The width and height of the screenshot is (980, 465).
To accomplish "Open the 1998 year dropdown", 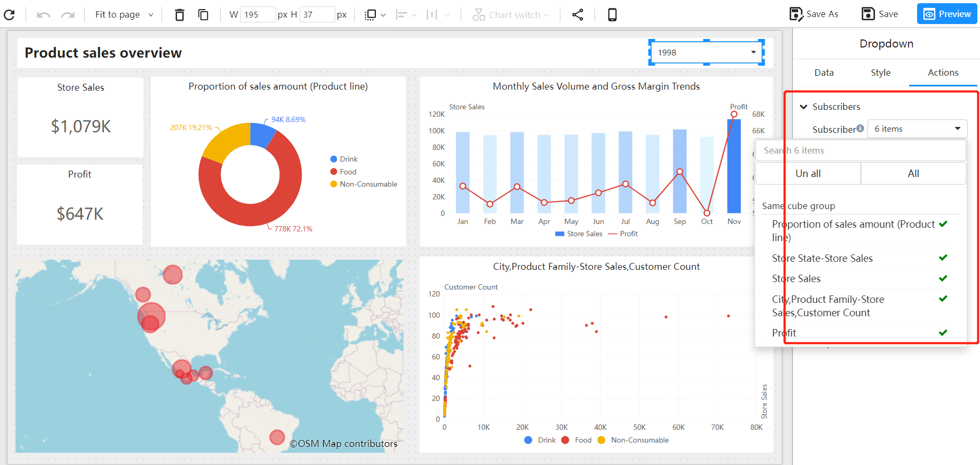I will point(706,52).
